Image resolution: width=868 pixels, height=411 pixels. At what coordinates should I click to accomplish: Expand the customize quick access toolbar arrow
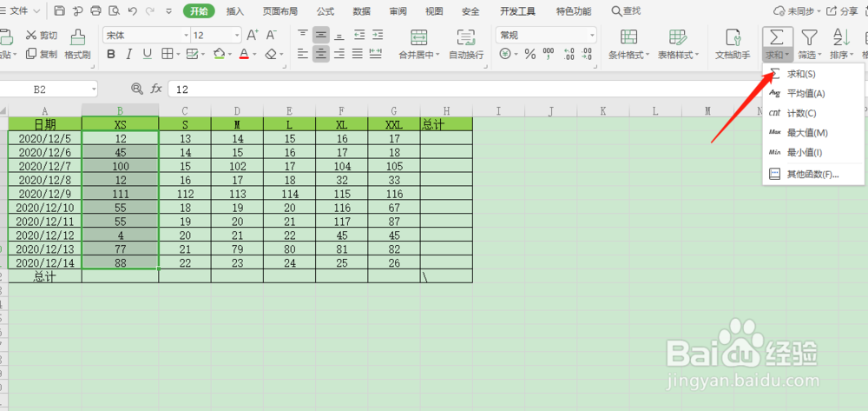[x=169, y=10]
